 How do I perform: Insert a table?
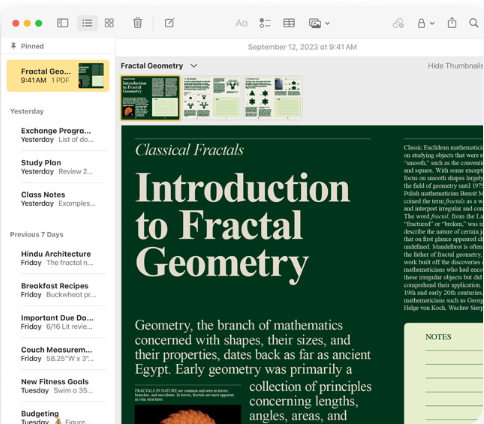[x=289, y=23]
